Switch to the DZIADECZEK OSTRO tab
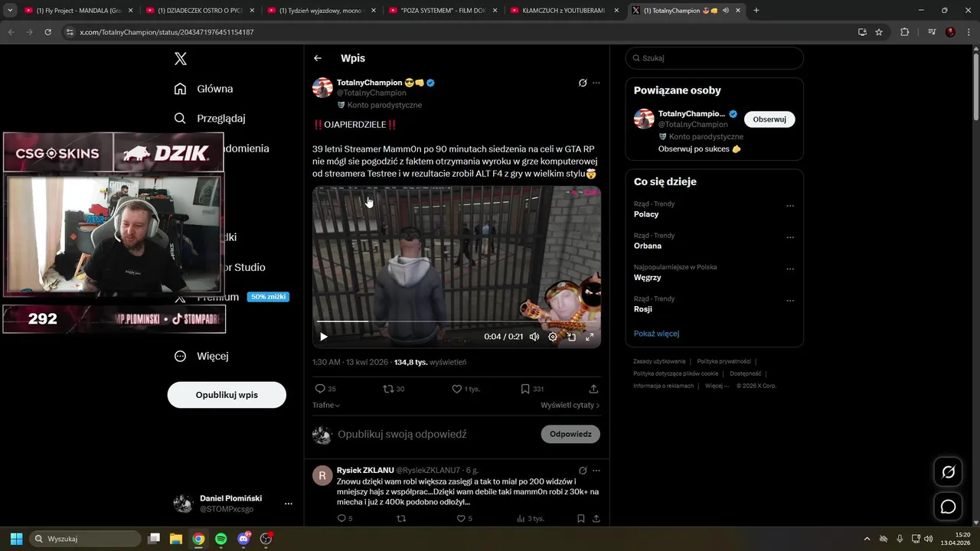 point(199,11)
